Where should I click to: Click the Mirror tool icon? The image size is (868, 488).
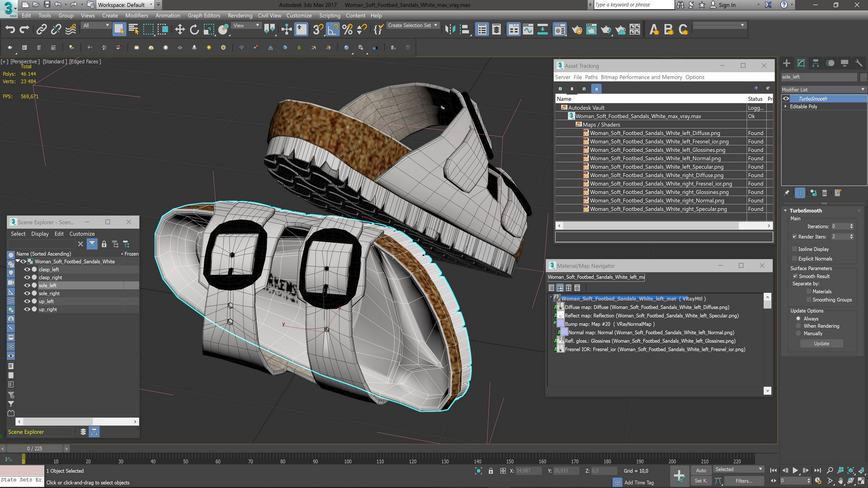(450, 30)
